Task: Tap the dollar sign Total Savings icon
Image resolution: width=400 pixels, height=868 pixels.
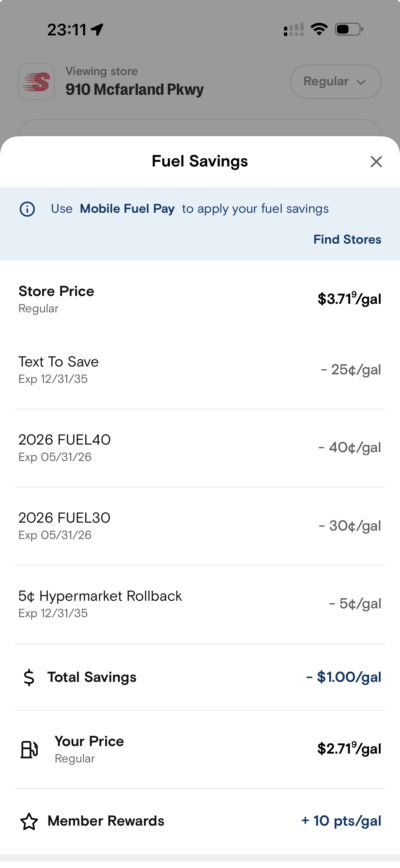Action: 29,677
